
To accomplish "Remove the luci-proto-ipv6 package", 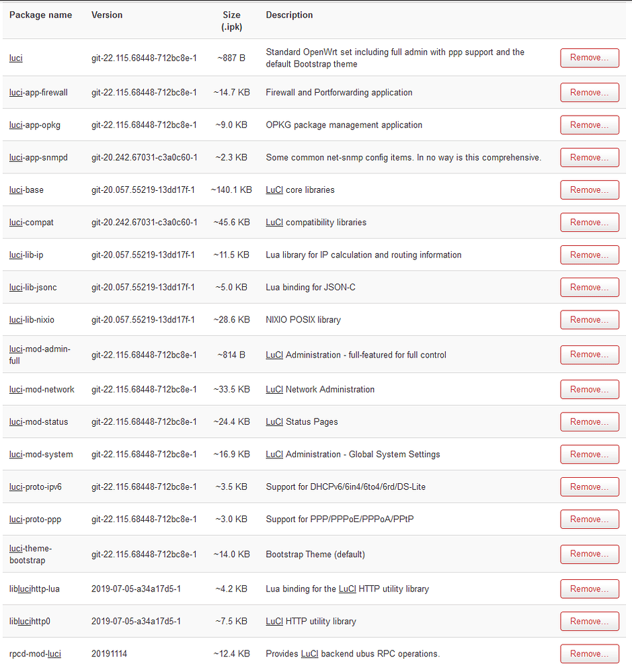I will click(x=590, y=487).
